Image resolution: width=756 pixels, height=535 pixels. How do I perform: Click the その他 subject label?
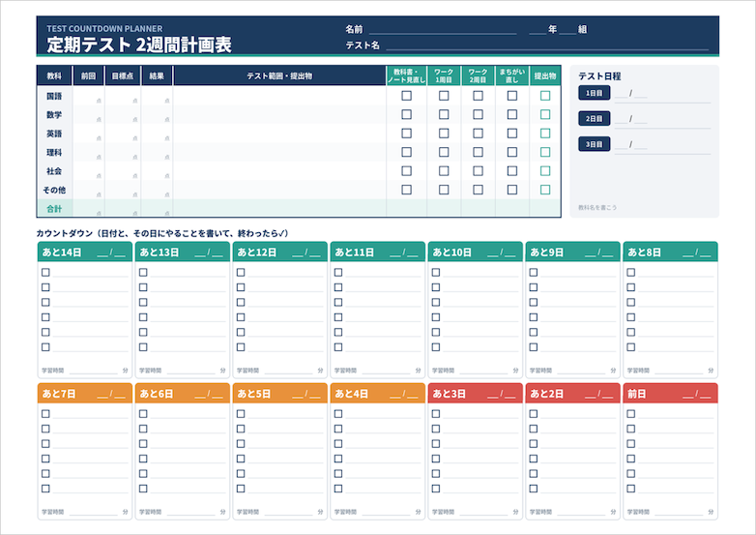(x=54, y=190)
